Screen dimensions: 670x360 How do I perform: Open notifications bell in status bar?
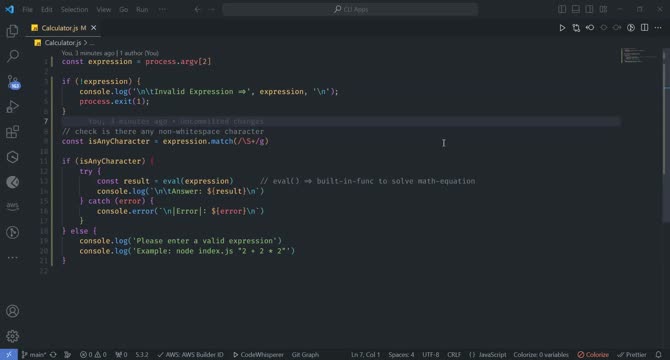tap(658, 354)
